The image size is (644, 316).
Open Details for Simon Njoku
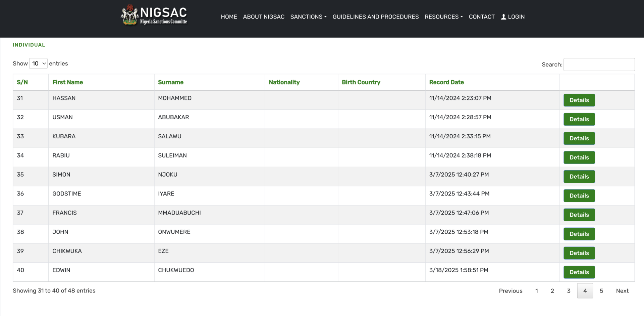(x=579, y=177)
